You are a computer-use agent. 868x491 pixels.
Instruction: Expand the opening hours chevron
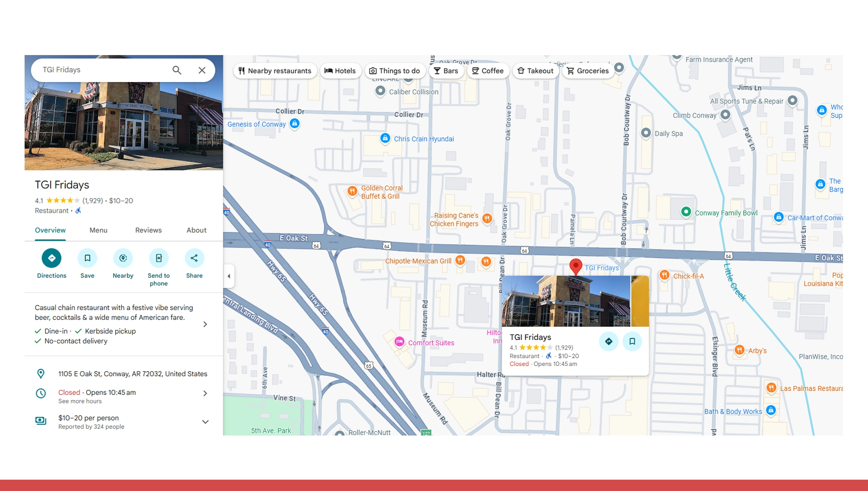205,393
